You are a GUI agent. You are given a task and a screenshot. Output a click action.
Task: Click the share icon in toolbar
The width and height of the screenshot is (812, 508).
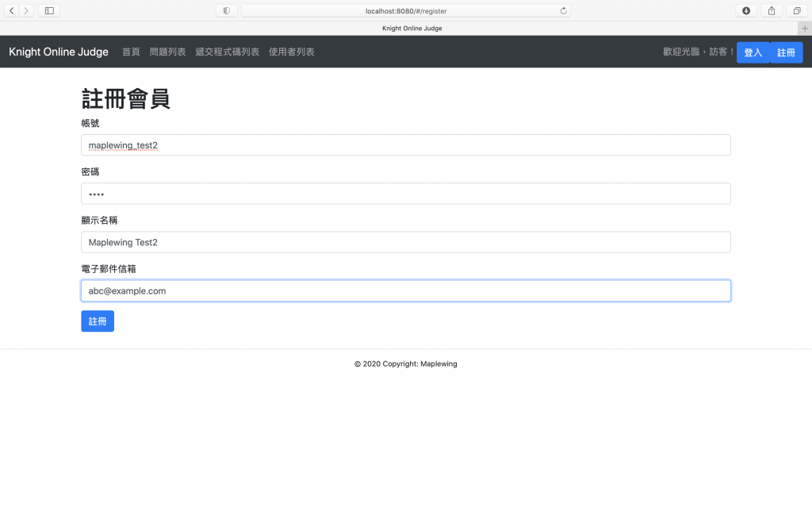click(772, 10)
